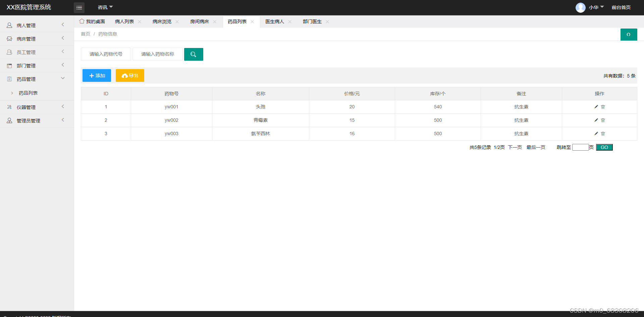Viewport: 644px width, 317px height.
Task: Click the 价格/元 column header
Action: (x=352, y=94)
